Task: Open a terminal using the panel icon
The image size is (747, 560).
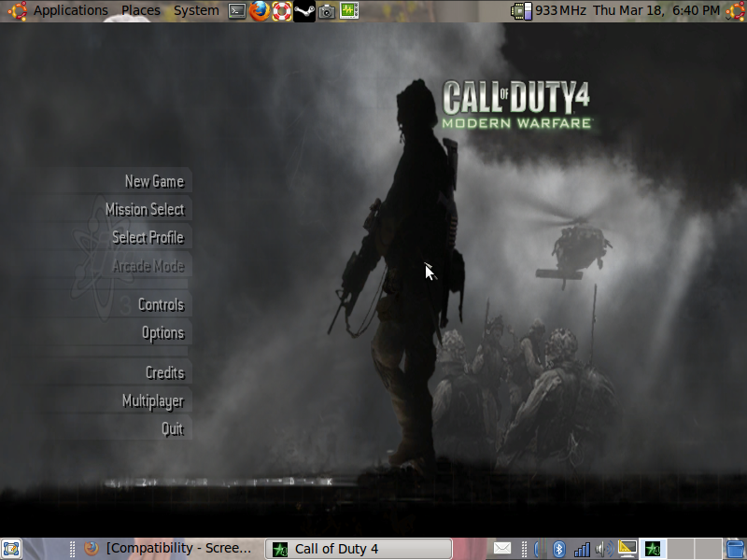Action: pyautogui.click(x=236, y=11)
